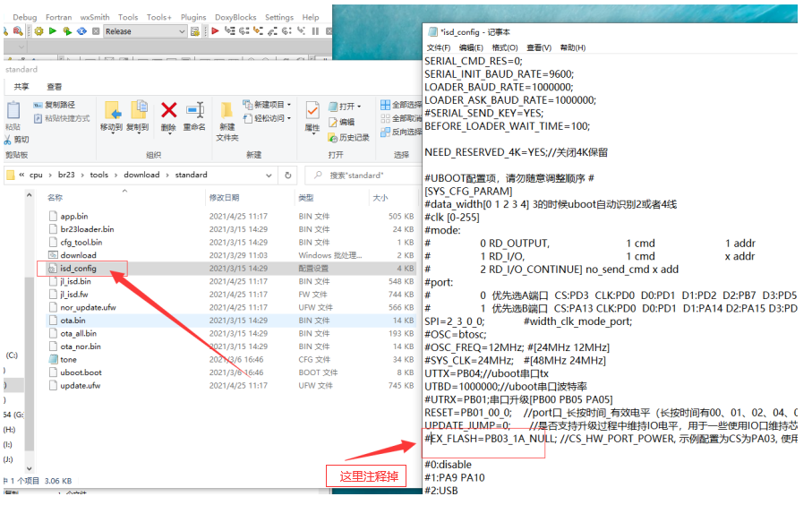Click the Step out debug icon
Viewport: 812px width, 505px height.
pyautogui.click(x=272, y=31)
